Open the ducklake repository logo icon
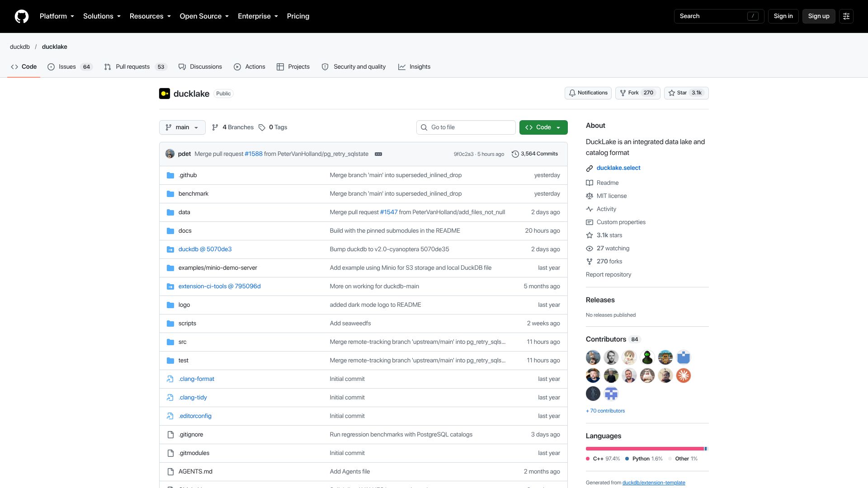 [x=165, y=94]
